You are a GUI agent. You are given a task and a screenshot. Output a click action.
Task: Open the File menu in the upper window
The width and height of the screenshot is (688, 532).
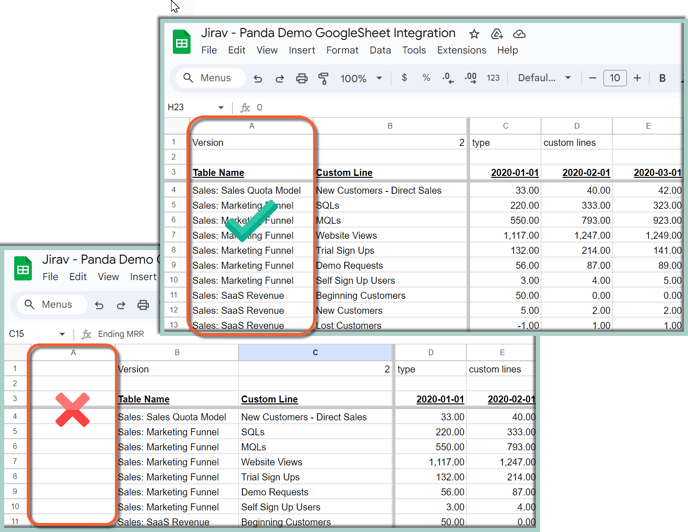pos(209,50)
